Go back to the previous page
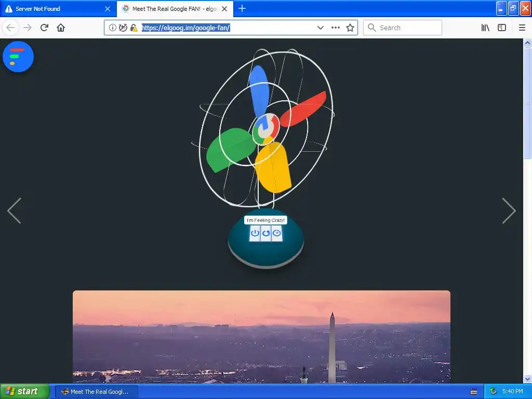Viewport: 532px width, 399px height. [x=10, y=28]
